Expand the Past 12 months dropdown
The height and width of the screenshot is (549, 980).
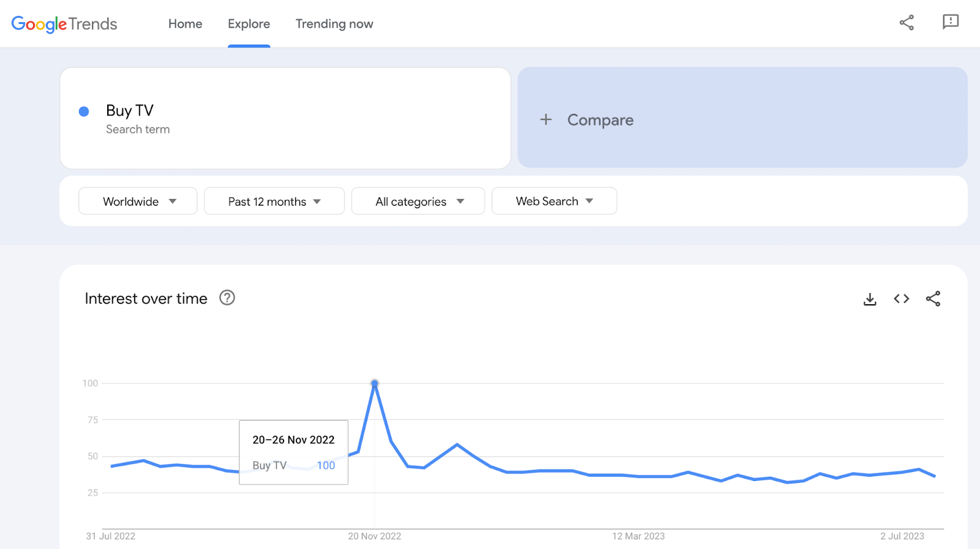click(274, 201)
